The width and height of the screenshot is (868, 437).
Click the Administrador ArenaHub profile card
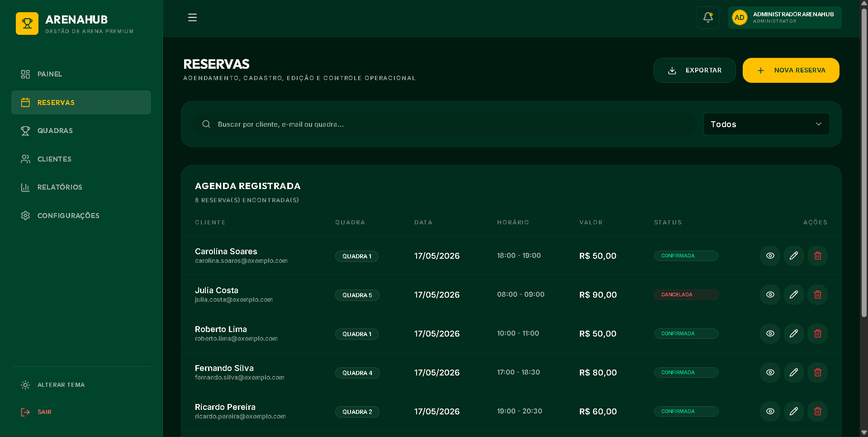coord(785,18)
